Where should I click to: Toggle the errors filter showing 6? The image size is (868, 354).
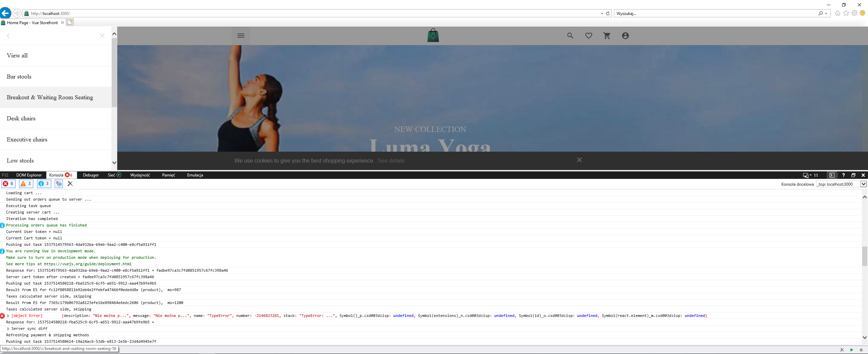coord(8,184)
